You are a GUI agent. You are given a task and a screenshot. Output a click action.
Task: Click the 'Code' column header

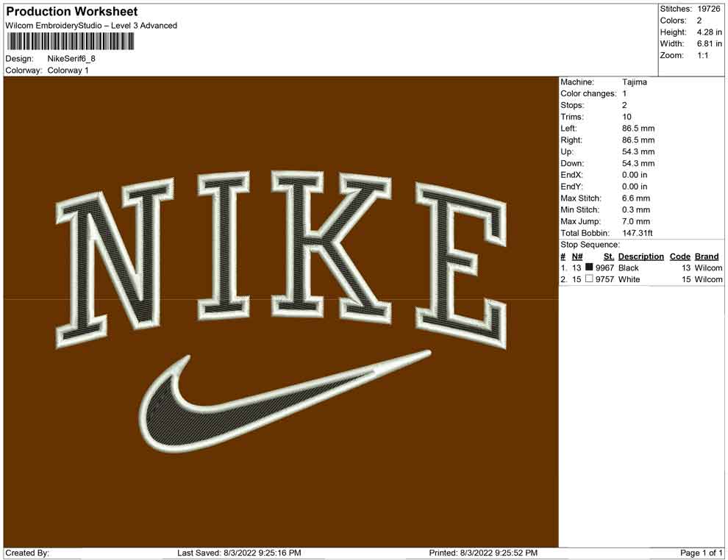pyautogui.click(x=679, y=256)
